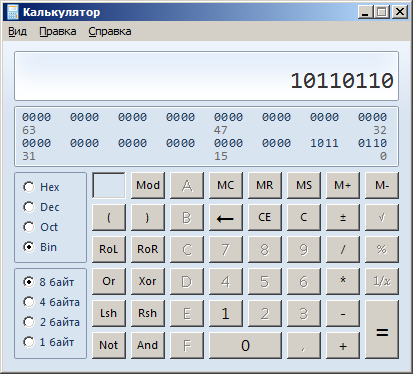Select the Dec number base
The image size is (413, 374).
coord(41,207)
